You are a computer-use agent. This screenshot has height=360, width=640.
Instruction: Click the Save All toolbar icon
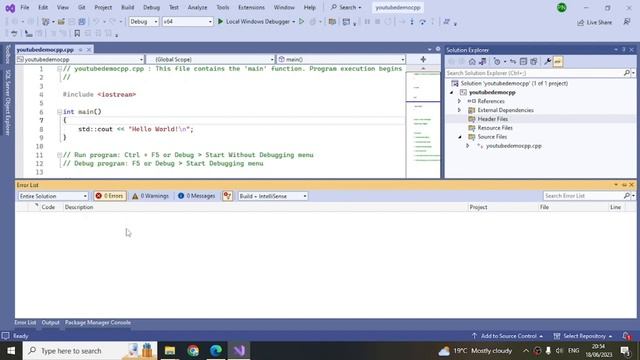coord(82,22)
